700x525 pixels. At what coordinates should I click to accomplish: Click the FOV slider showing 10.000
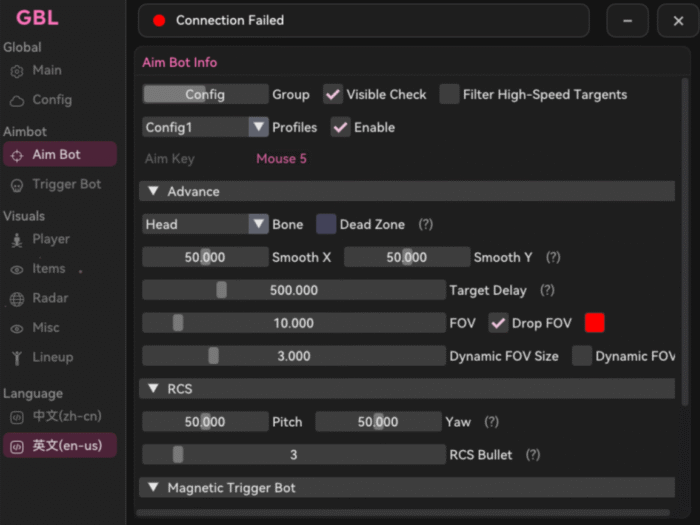[294, 323]
